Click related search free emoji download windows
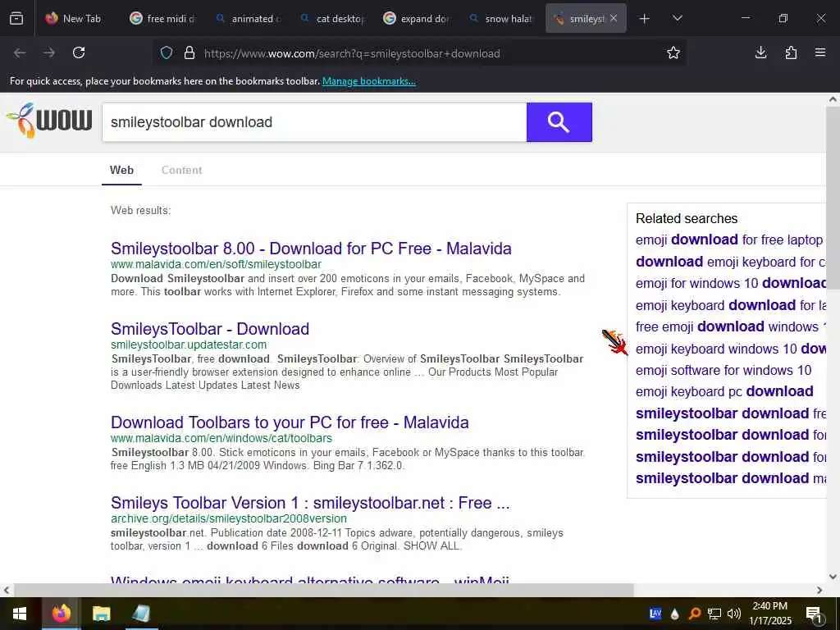Image resolution: width=840 pixels, height=630 pixels. click(x=731, y=326)
